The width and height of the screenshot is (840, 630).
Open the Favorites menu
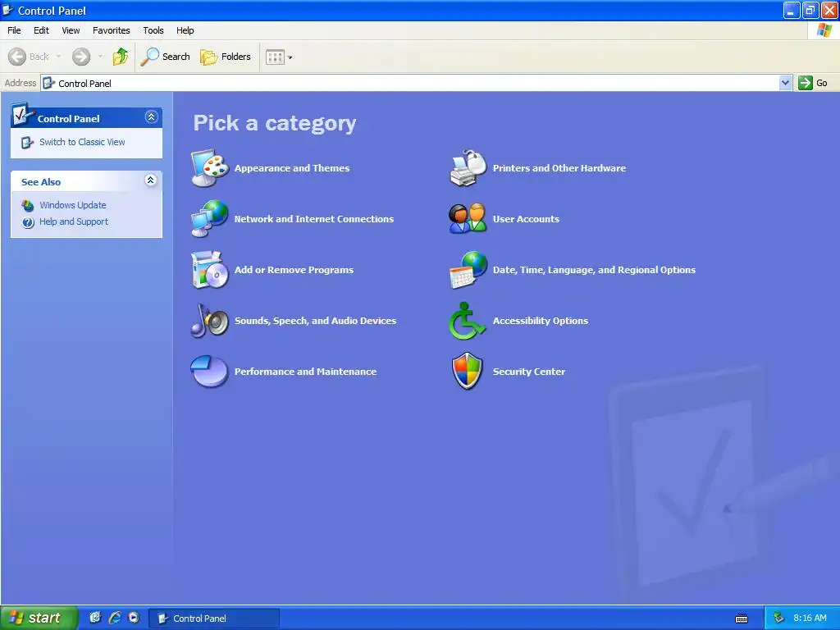[112, 30]
